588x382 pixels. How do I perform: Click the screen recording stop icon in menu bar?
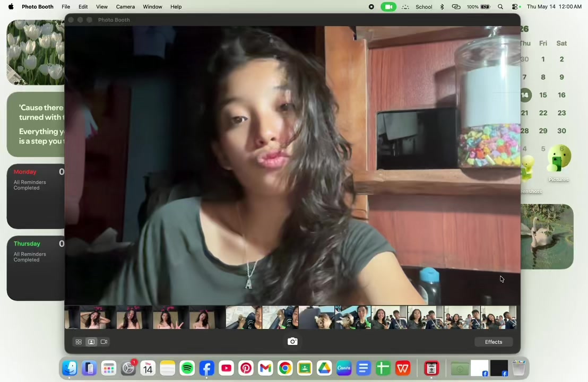[371, 7]
